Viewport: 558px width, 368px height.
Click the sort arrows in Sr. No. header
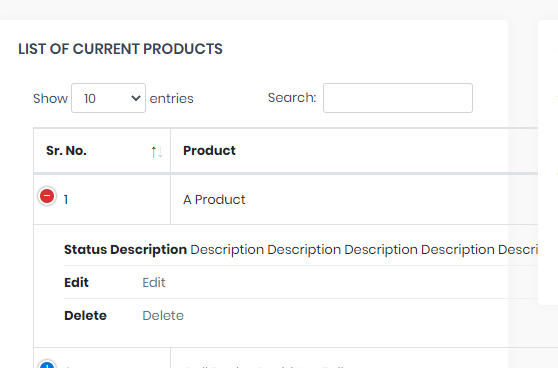(x=157, y=152)
